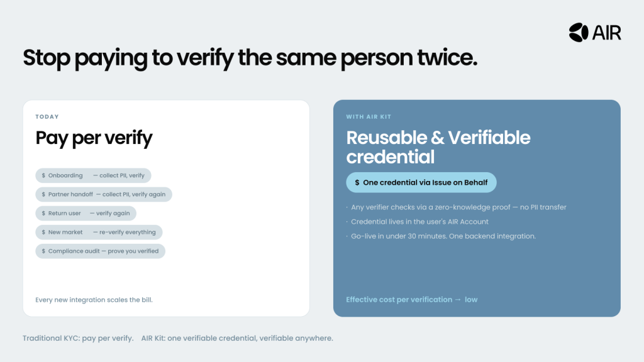Select the Partner handoff verify again pill
Screen dimensions: 644x362
click(104, 195)
